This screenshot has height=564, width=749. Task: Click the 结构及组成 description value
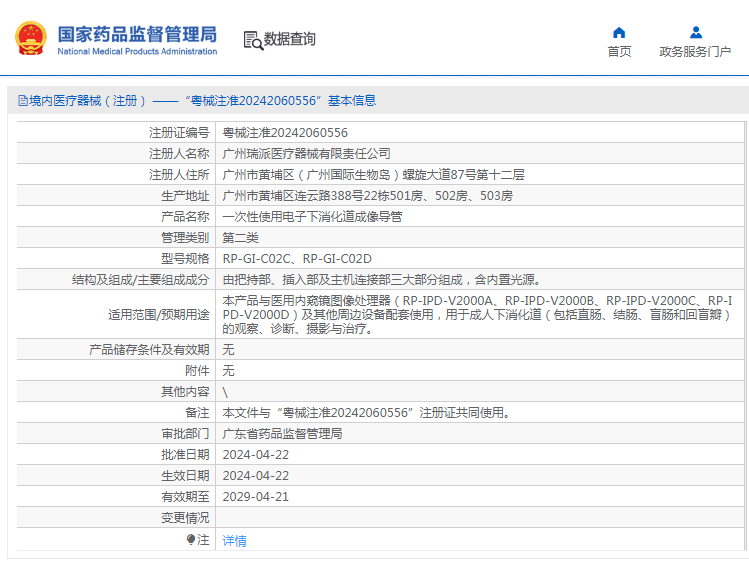coord(381,280)
